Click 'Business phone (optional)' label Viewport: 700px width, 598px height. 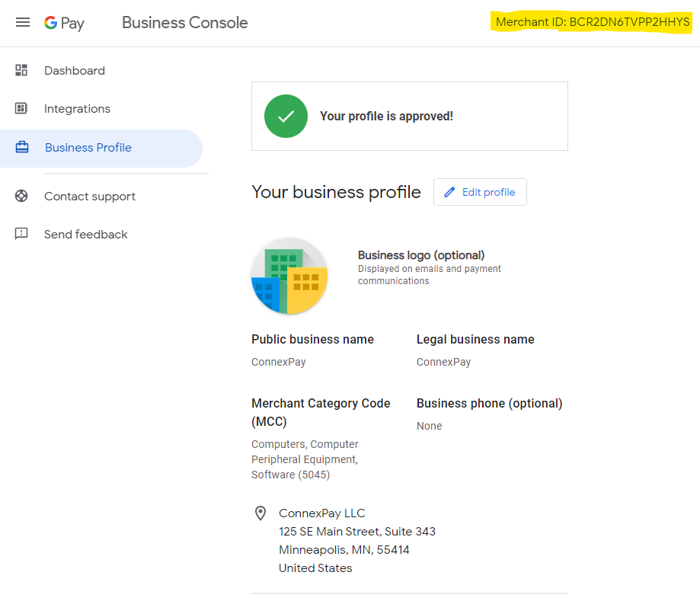(489, 403)
